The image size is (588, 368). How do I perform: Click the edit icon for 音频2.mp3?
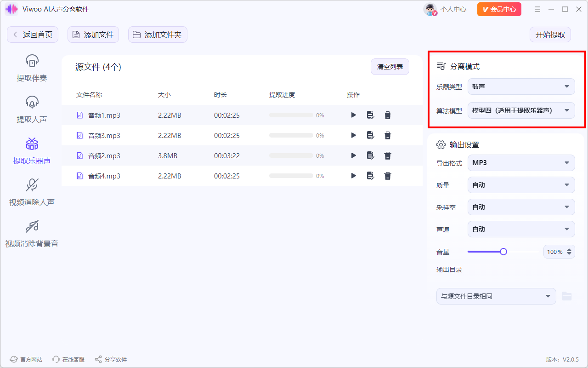pos(370,155)
